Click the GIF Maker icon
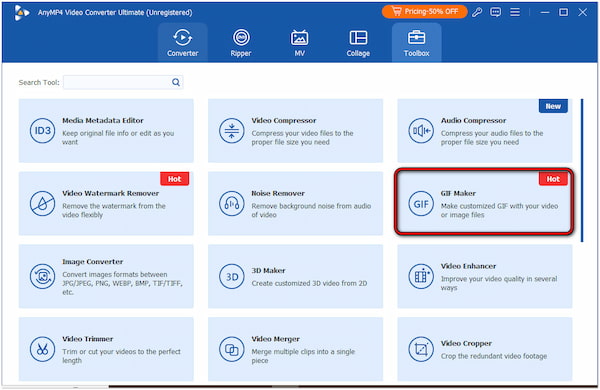The width and height of the screenshot is (600, 390). pyautogui.click(x=421, y=203)
